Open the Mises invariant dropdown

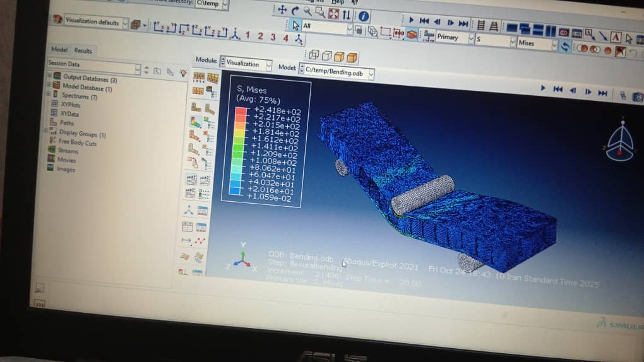click(554, 44)
